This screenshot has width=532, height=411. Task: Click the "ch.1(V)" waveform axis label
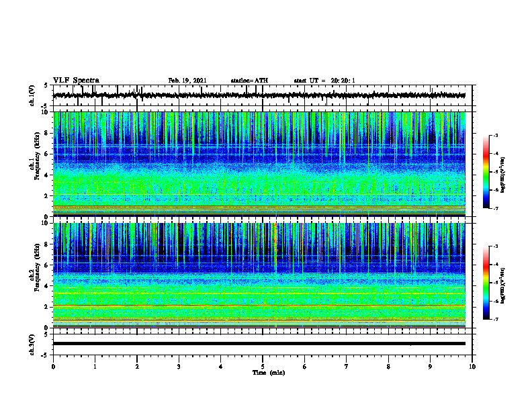click(32, 95)
